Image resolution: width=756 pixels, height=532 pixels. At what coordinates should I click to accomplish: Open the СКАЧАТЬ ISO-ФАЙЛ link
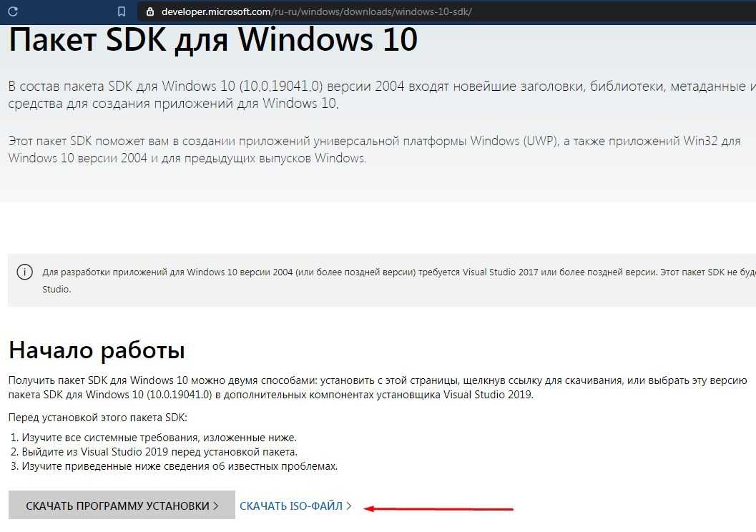[291, 506]
